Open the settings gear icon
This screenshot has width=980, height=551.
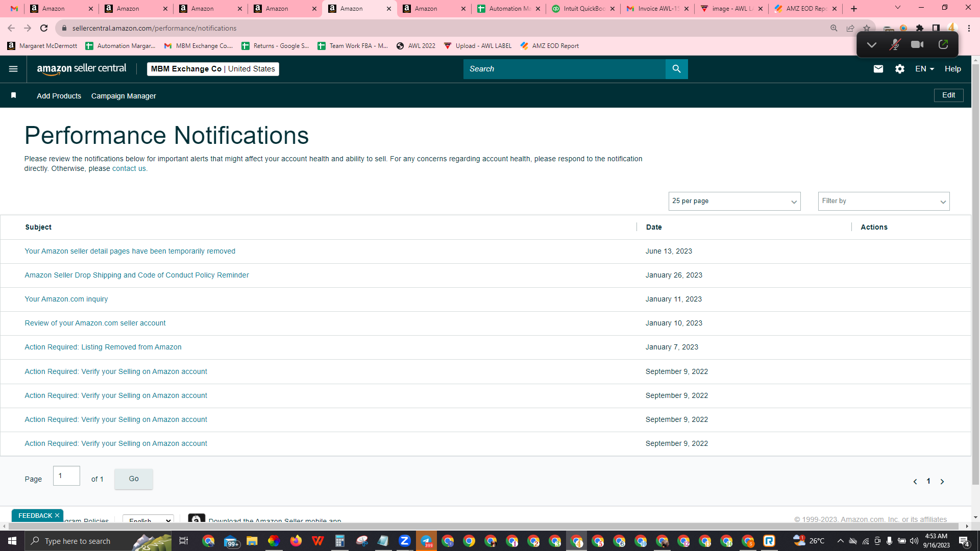[x=900, y=69]
